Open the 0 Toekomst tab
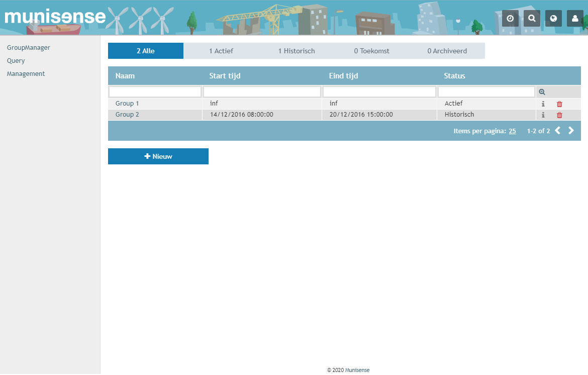588x375 pixels. coord(372,51)
